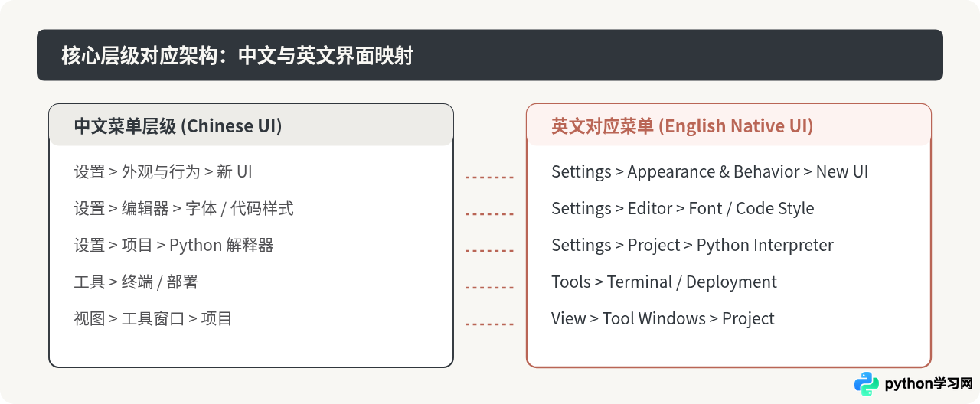Select the row 工具 > 终端 / 部署
This screenshot has height=404, width=980.
pos(136,282)
